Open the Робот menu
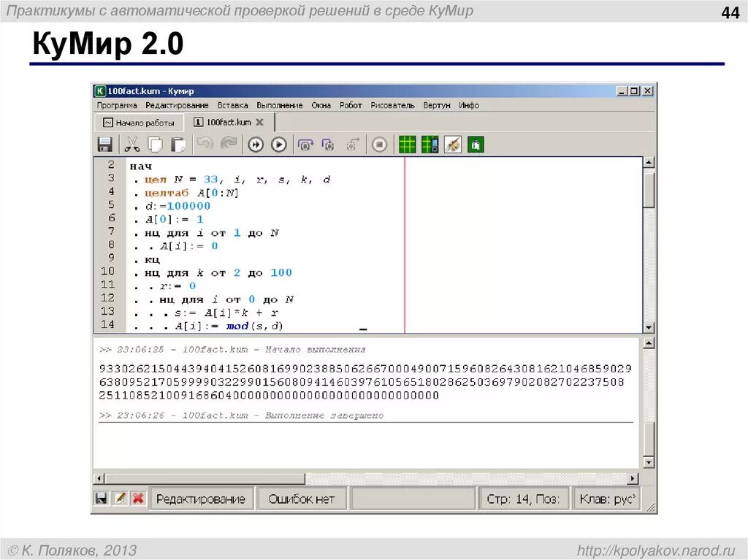The image size is (748, 560). 351,105
